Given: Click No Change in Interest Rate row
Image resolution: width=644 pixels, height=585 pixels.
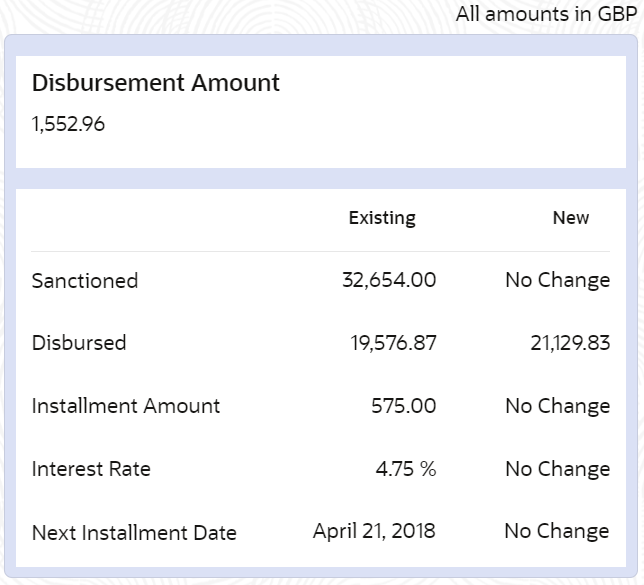Looking at the screenshot, I should pos(557,469).
